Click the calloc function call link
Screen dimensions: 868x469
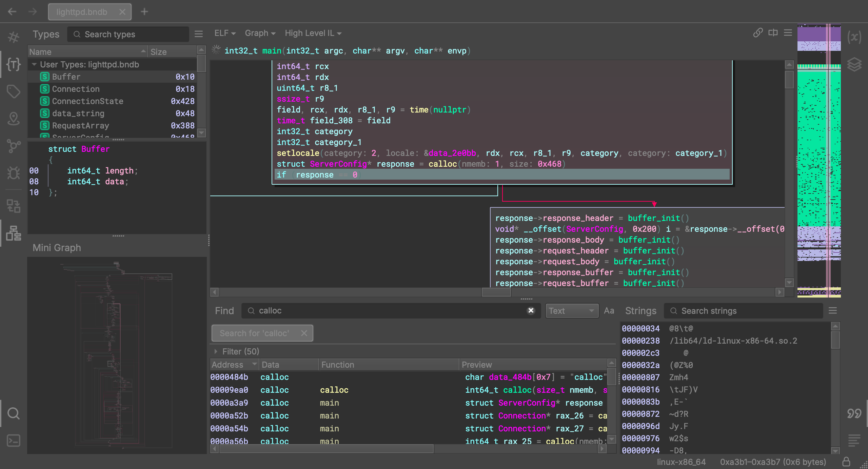pos(442,164)
